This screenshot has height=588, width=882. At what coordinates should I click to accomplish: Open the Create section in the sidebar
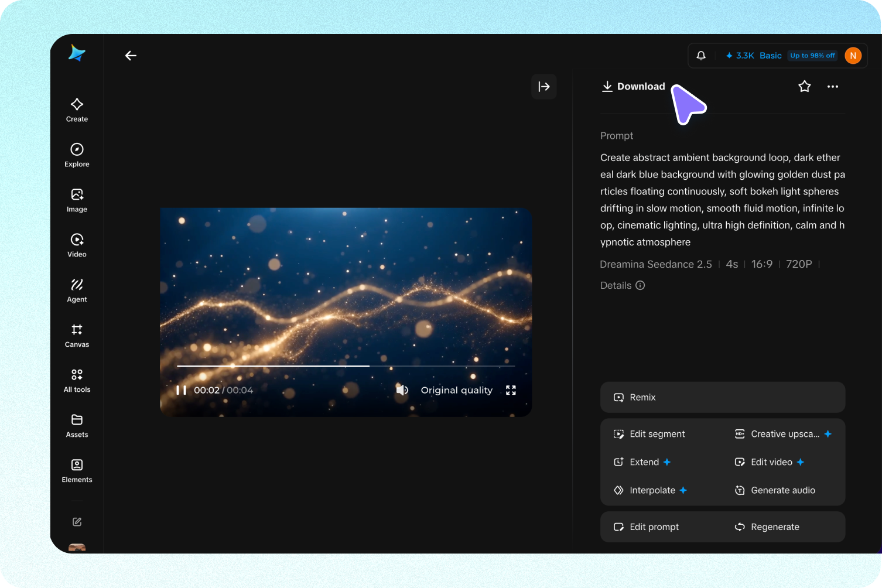(77, 110)
